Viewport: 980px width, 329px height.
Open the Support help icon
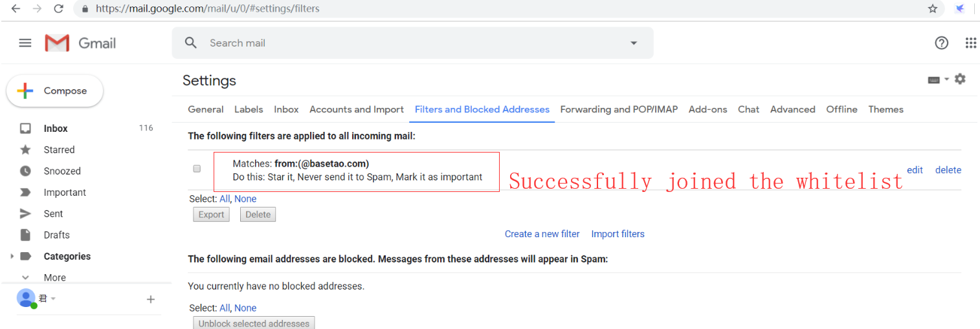point(942,43)
